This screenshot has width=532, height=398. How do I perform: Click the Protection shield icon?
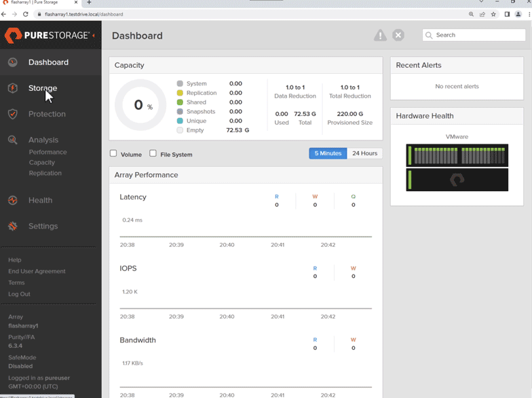pos(13,114)
